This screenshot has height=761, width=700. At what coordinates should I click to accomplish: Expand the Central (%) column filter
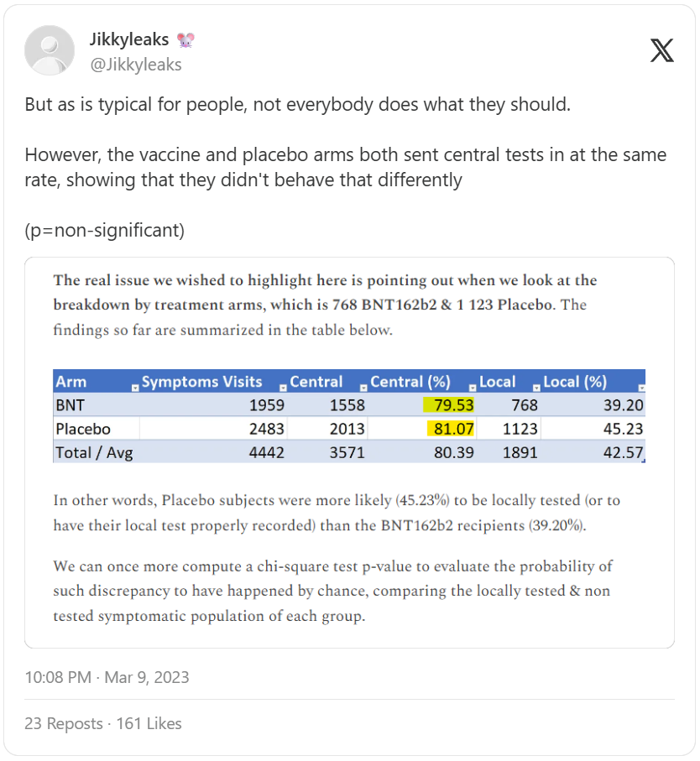[473, 388]
